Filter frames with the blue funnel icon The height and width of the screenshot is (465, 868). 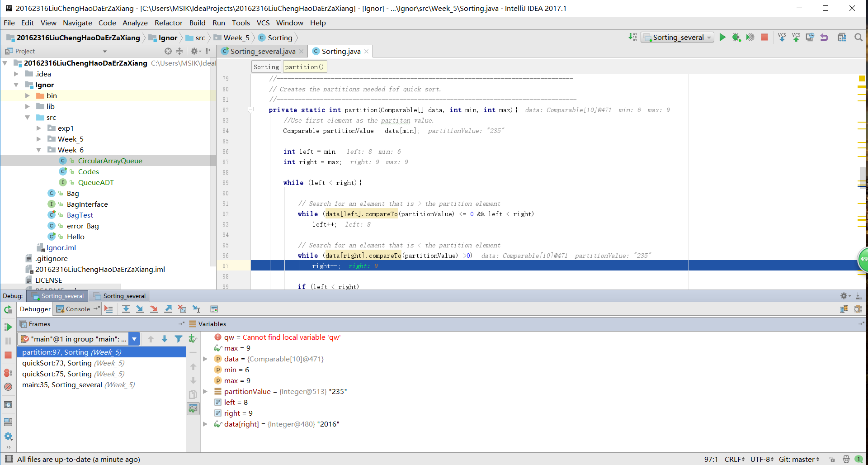179,339
